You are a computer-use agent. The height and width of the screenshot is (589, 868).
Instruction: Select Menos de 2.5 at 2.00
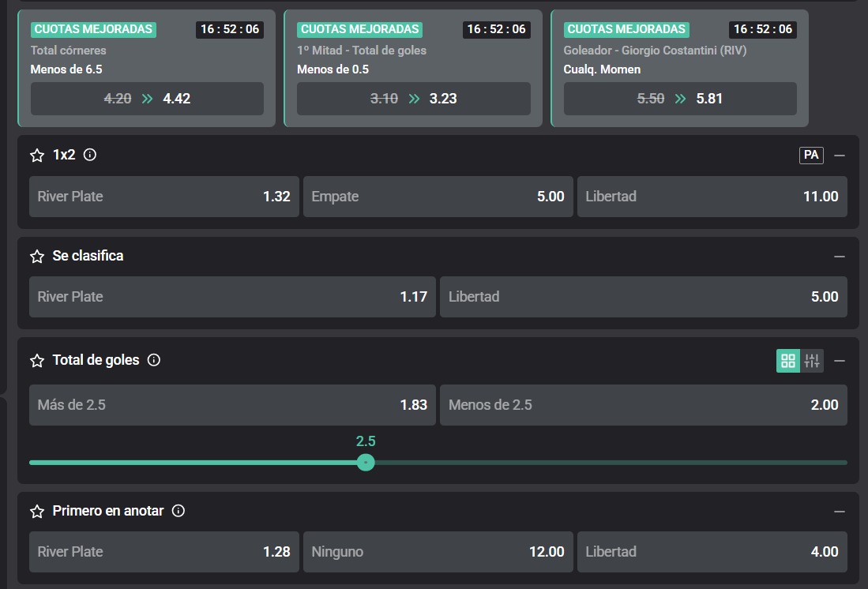[643, 405]
